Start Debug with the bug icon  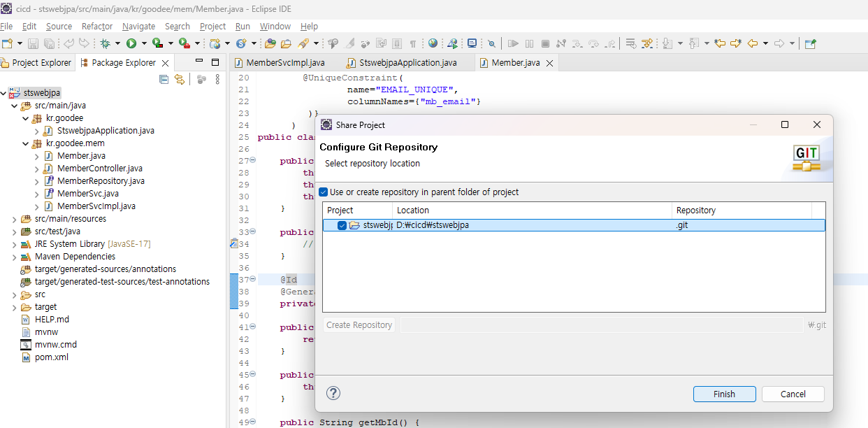[105, 43]
